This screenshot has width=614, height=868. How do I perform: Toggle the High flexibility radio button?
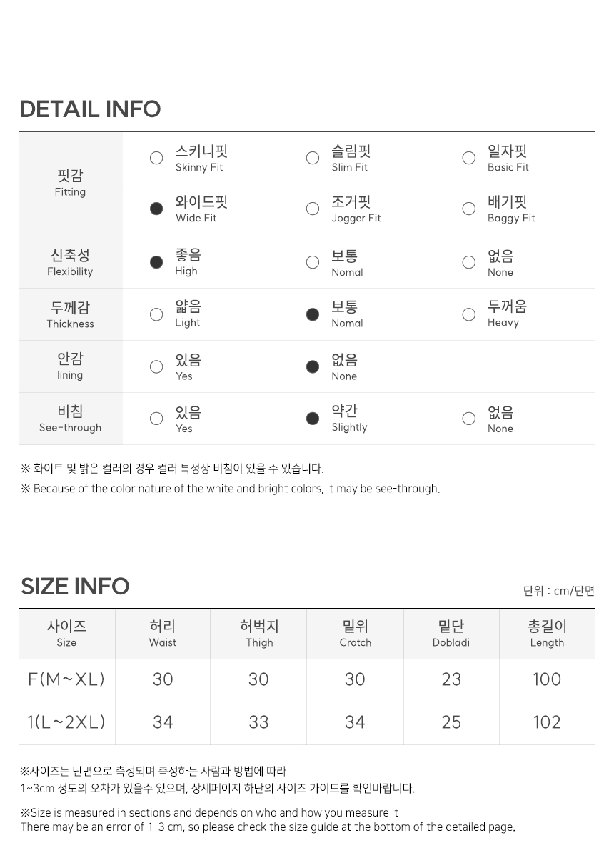[x=156, y=262]
